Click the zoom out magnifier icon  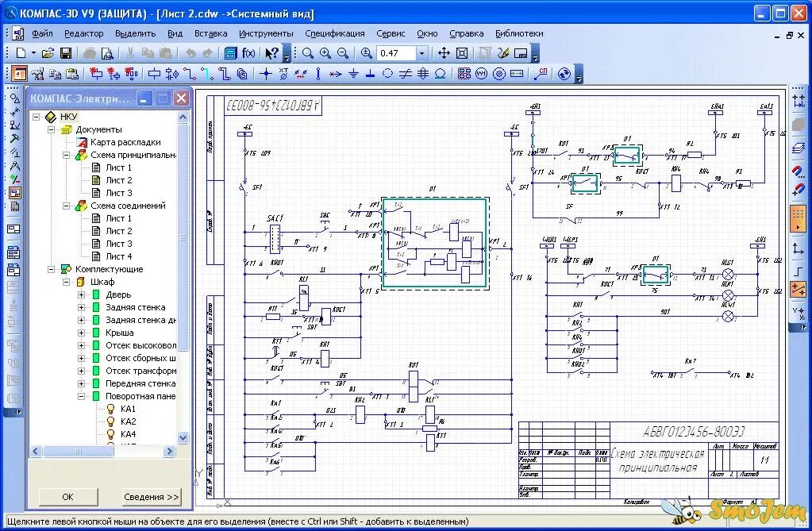coord(343,53)
